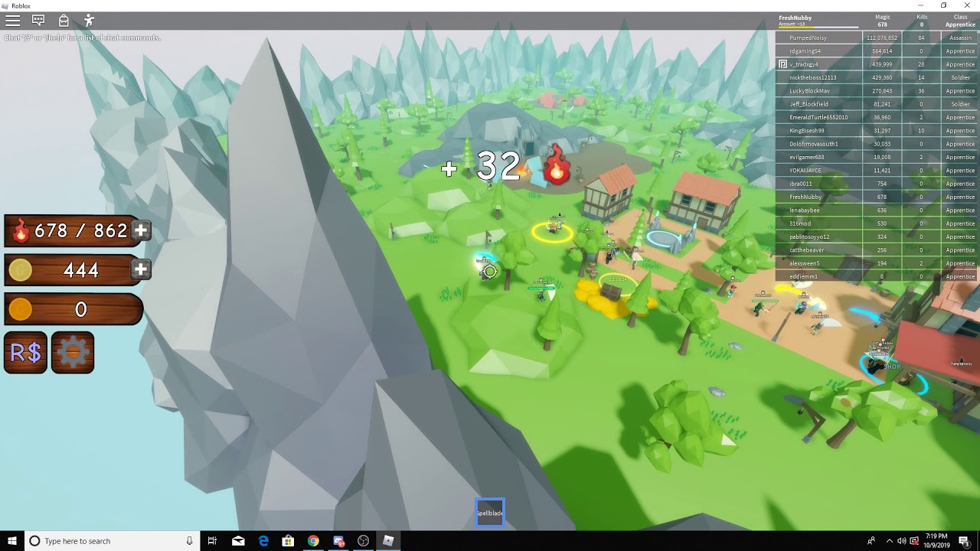Click the Magic column header
The width and height of the screenshot is (980, 551).
tap(883, 17)
